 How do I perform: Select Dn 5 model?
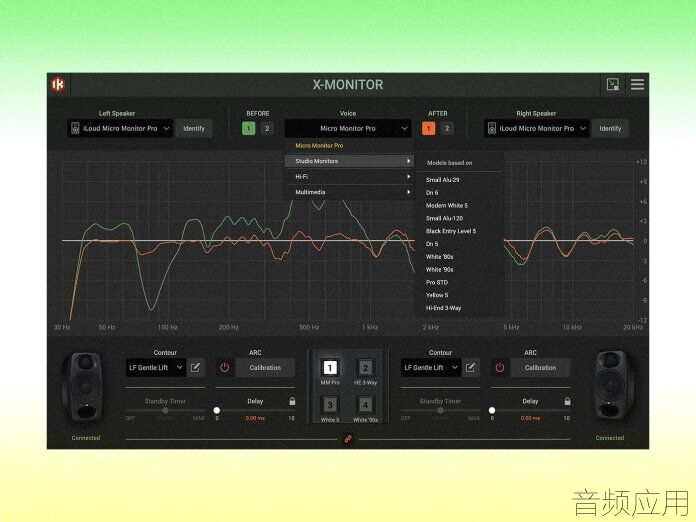[x=432, y=244]
